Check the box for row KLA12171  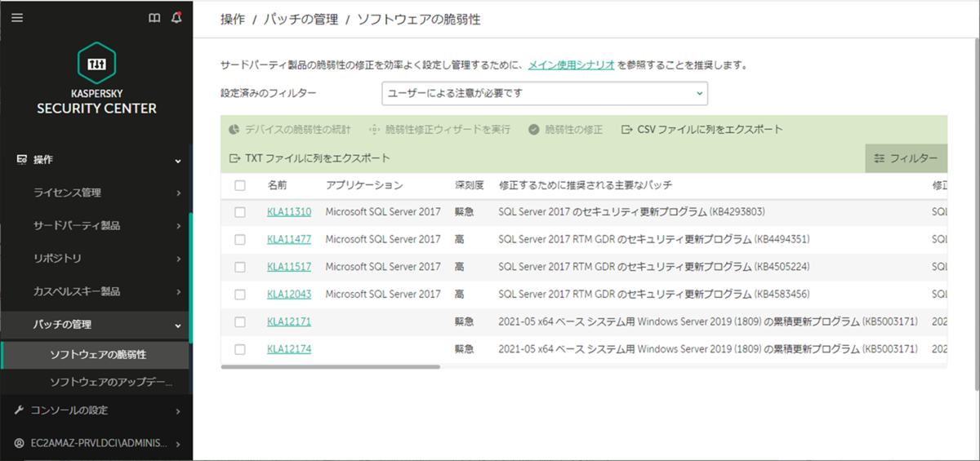click(x=240, y=321)
